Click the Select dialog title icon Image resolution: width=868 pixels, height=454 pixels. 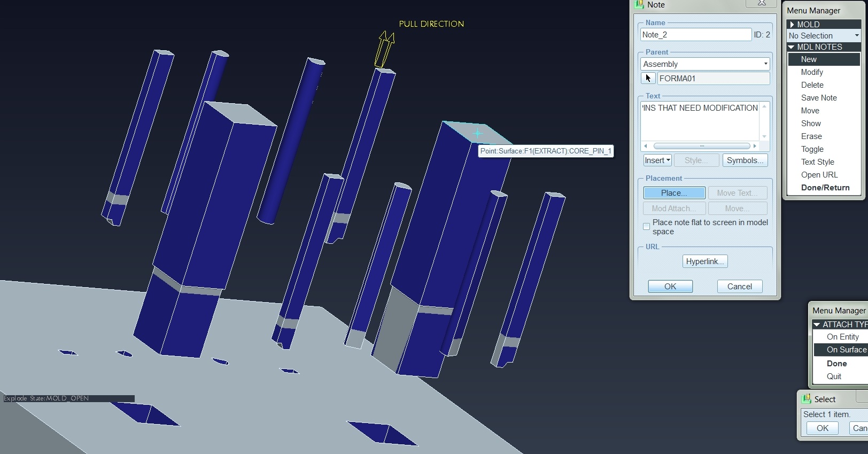pyautogui.click(x=807, y=399)
